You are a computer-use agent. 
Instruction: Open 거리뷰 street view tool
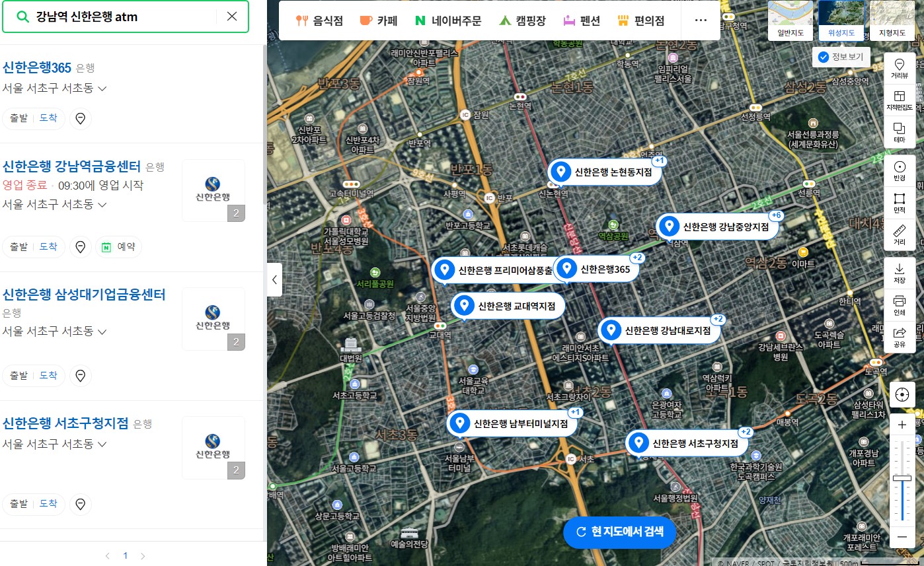900,69
